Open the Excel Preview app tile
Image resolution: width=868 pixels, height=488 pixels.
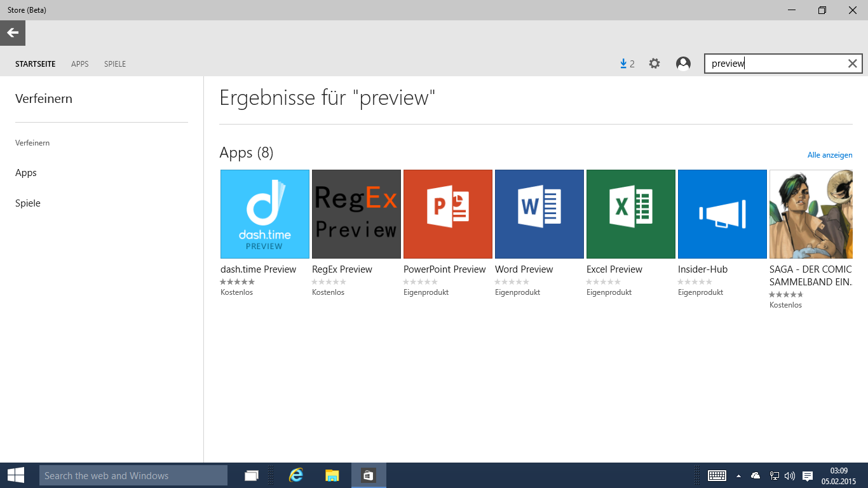[x=631, y=214]
